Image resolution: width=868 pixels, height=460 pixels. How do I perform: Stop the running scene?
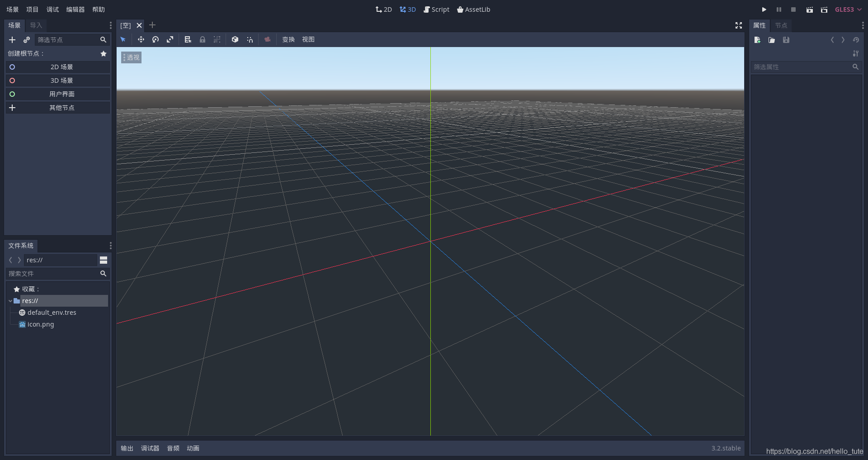click(x=793, y=9)
